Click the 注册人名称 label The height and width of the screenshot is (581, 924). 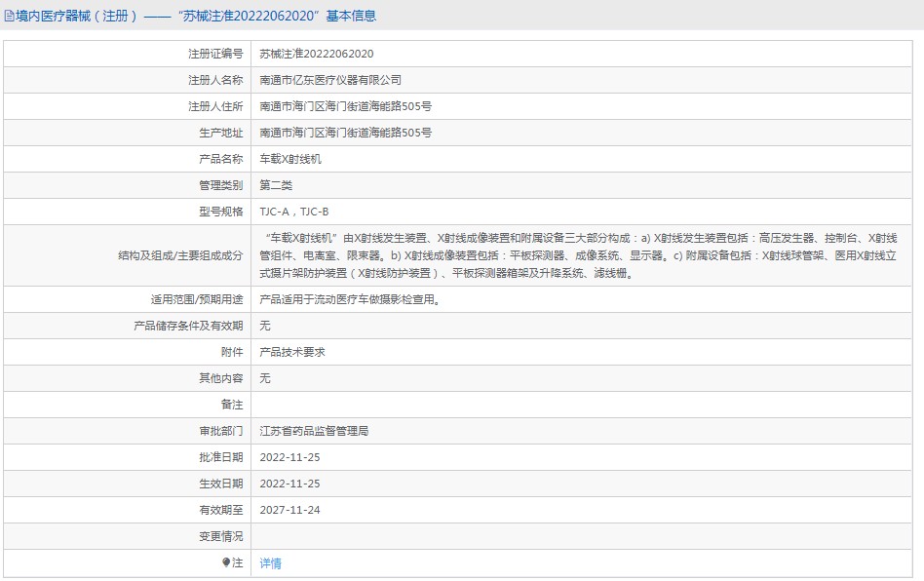(x=215, y=80)
